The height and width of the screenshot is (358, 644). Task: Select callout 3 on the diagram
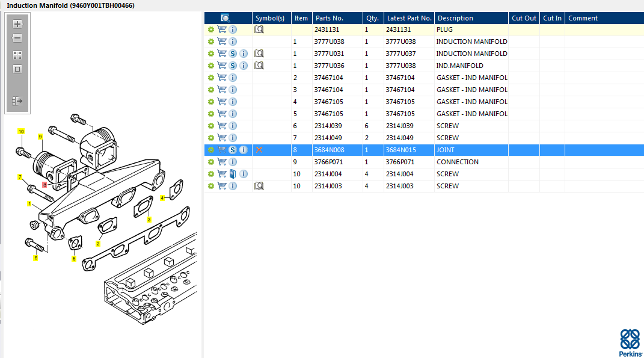[x=149, y=220]
